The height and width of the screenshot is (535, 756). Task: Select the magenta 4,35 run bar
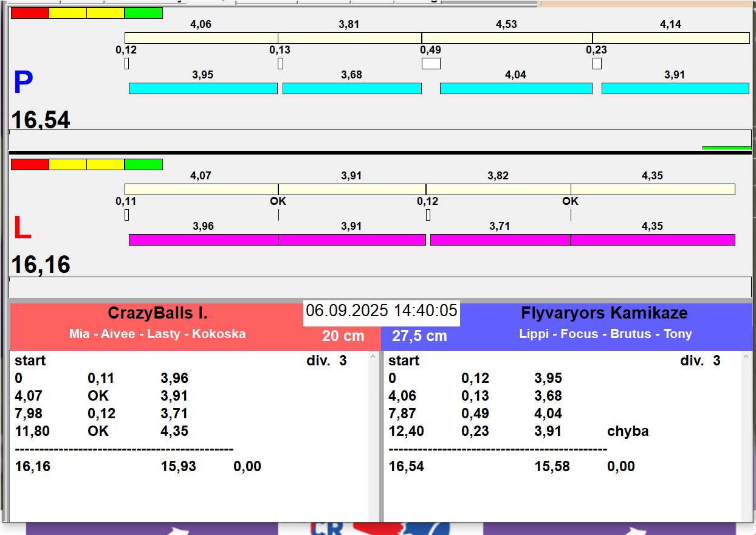[653, 240]
